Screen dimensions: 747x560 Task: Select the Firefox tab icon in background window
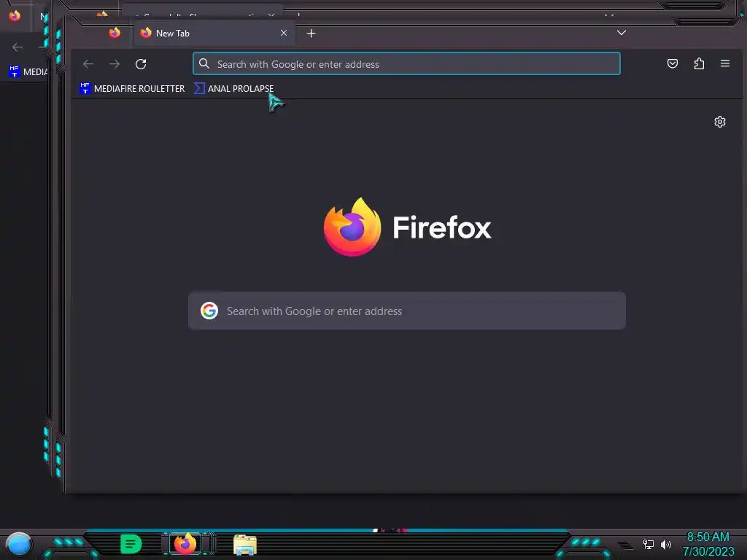click(15, 16)
